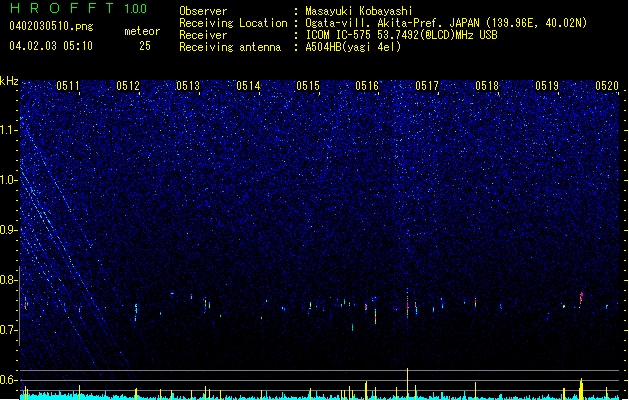The width and height of the screenshot is (629, 400).
Task: Click the 0516 time marker
Action: [x=367, y=86]
